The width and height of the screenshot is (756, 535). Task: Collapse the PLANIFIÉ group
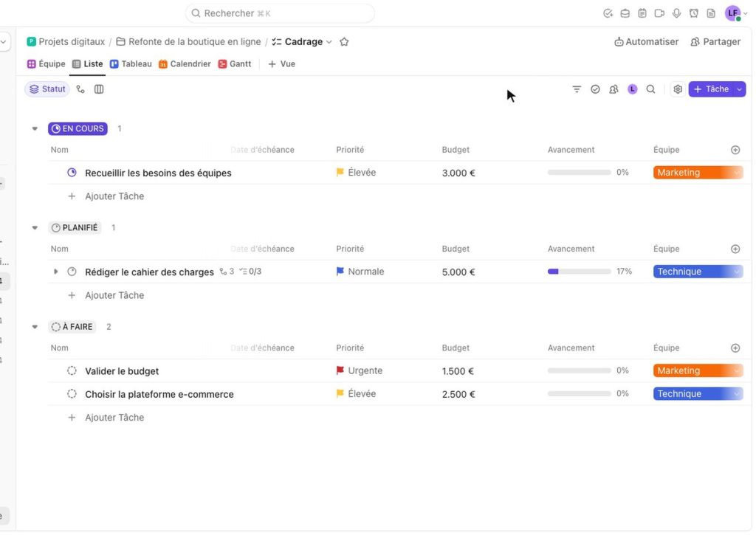point(35,227)
